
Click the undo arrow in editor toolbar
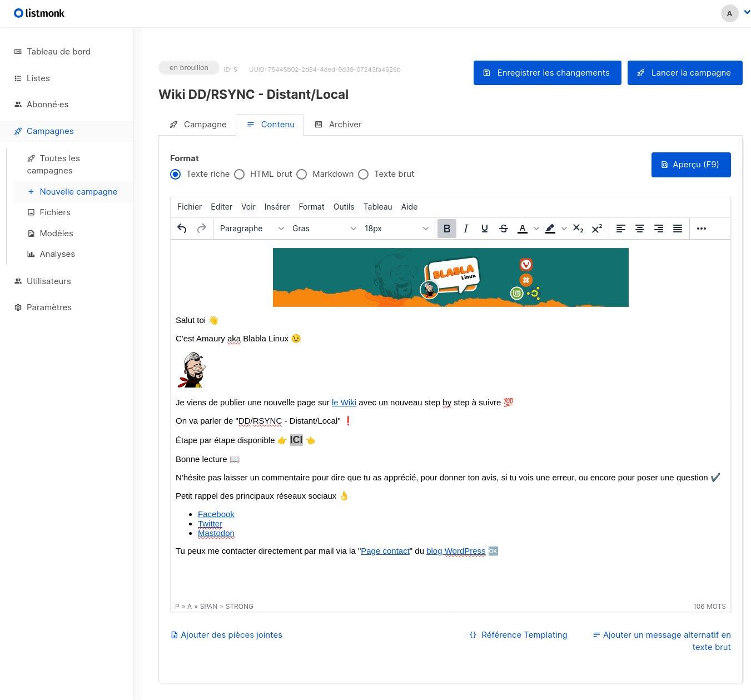(182, 229)
